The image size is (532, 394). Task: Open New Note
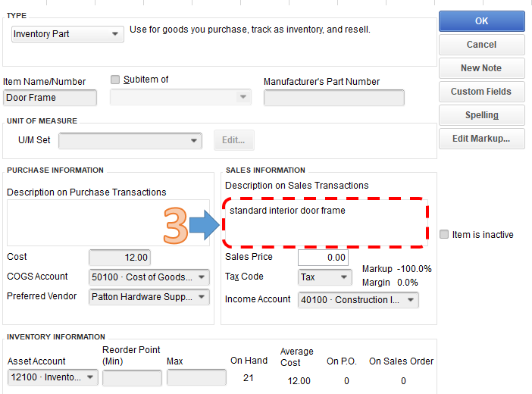pyautogui.click(x=482, y=68)
